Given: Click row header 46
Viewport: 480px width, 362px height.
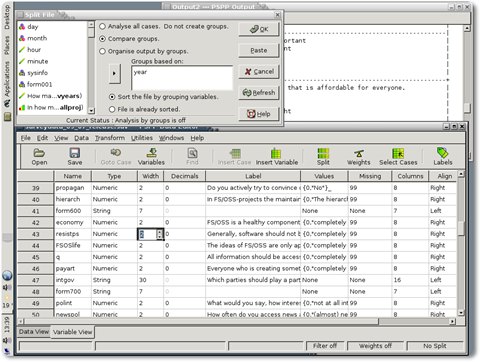Looking at the screenshot, I should coord(36,269).
